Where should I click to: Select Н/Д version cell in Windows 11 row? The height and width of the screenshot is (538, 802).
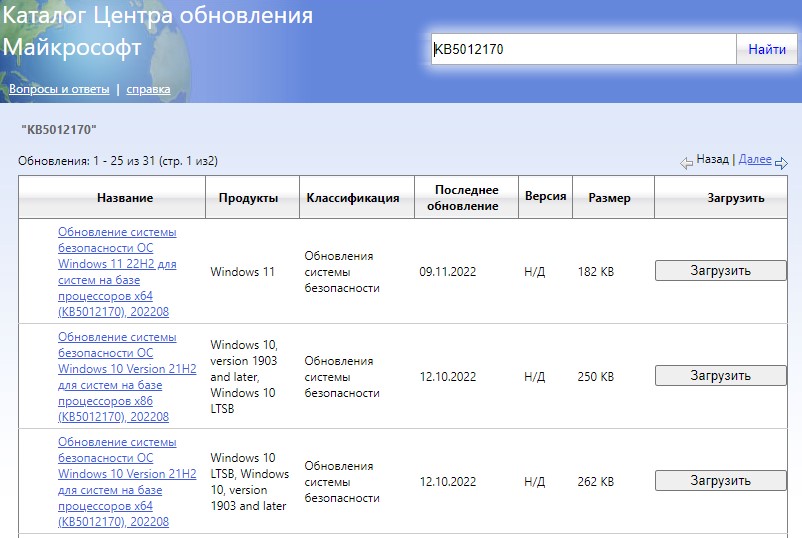pyautogui.click(x=534, y=272)
